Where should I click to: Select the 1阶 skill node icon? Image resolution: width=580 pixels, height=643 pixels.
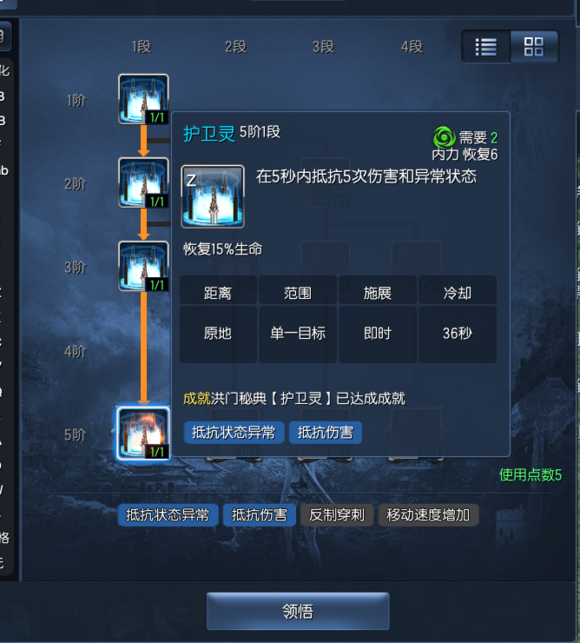point(143,99)
